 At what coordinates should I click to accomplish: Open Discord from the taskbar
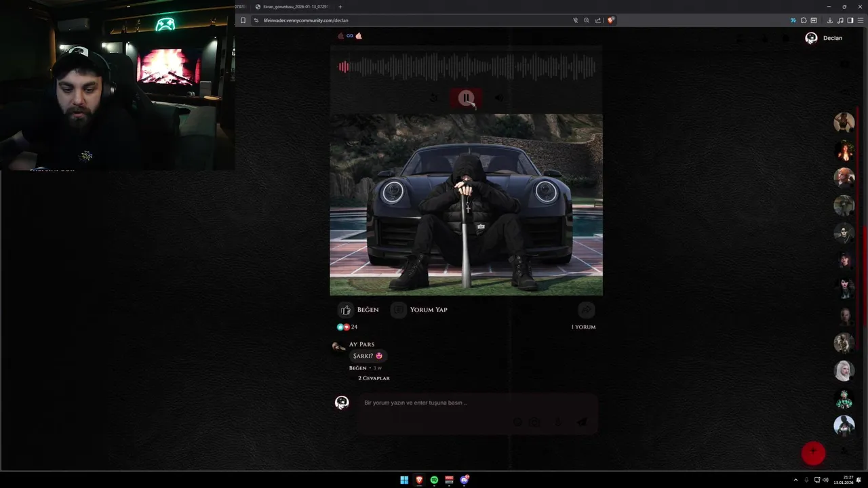click(464, 480)
